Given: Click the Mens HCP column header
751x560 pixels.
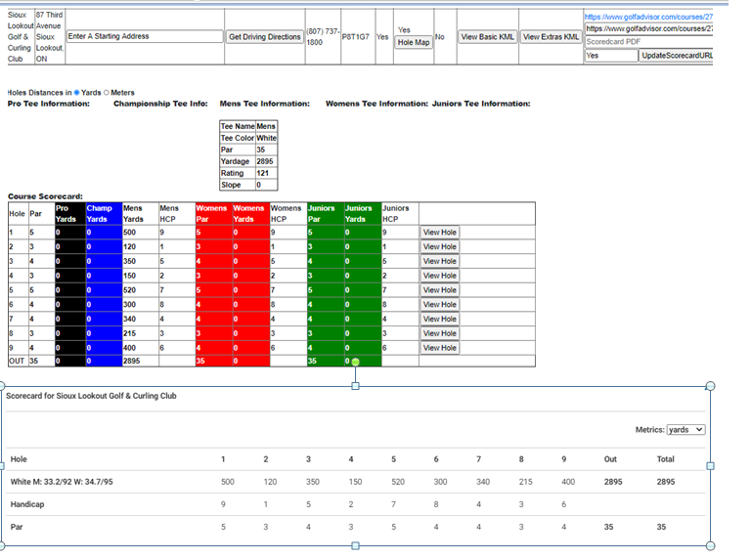Looking at the screenshot, I should tap(177, 213).
